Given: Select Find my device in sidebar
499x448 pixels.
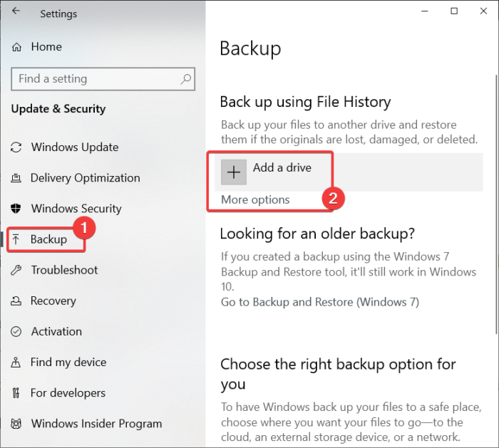Looking at the screenshot, I should (x=68, y=362).
